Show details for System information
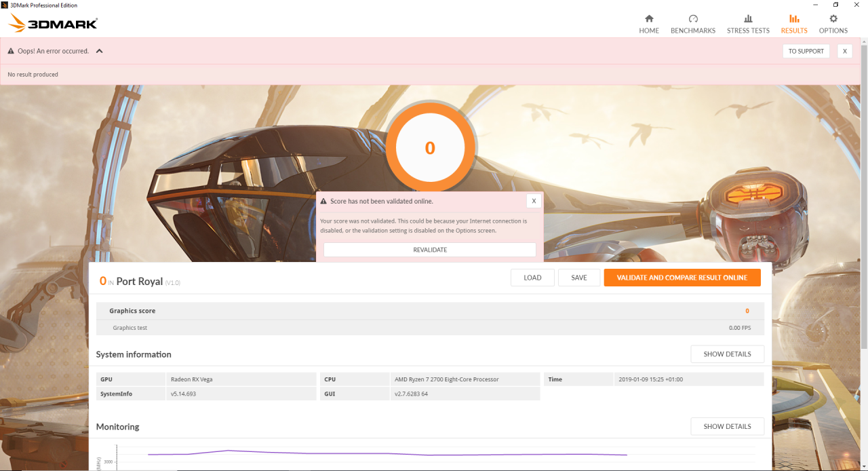Screen dimensions: 868x471 click(727, 354)
